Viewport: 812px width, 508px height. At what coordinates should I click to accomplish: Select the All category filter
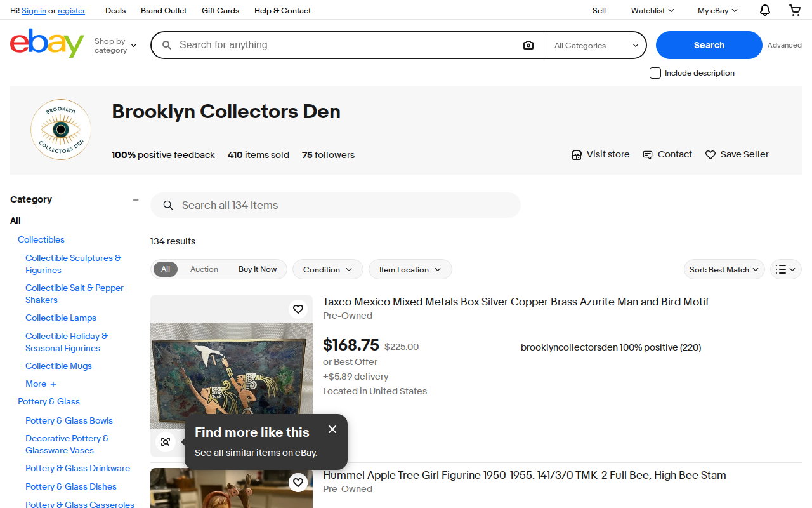[x=15, y=220]
